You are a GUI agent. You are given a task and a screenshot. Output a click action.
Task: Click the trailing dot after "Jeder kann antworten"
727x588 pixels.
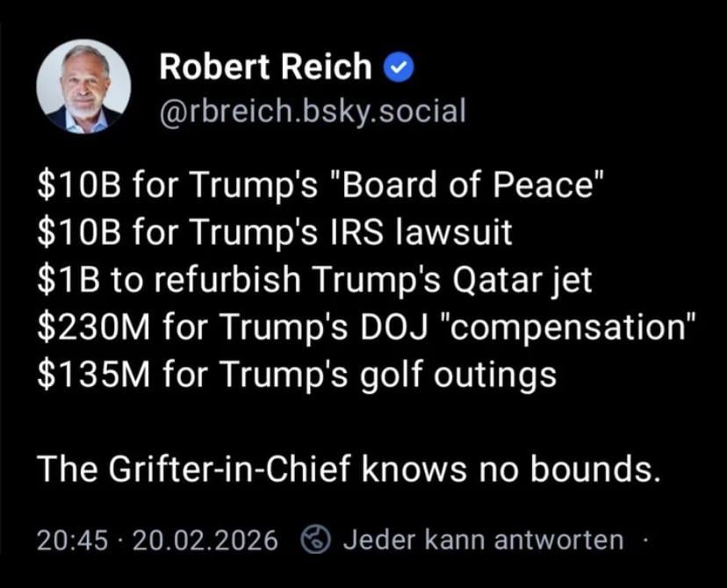point(647,540)
